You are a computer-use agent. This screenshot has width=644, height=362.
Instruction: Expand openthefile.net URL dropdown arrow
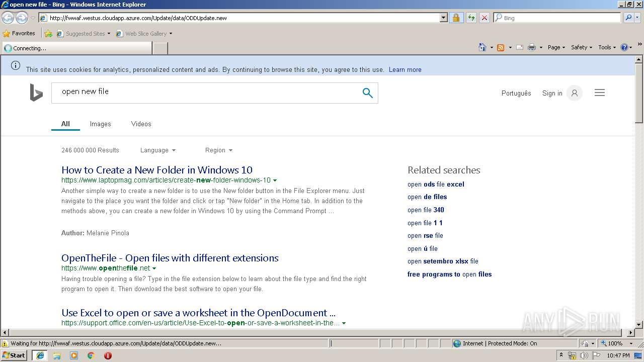coord(154,268)
